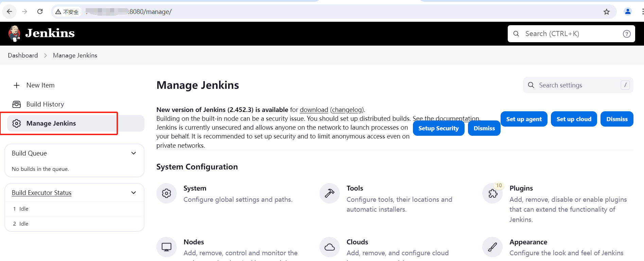644x261 pixels.
Task: Select Manage Jenkins in sidebar
Action: point(75,123)
